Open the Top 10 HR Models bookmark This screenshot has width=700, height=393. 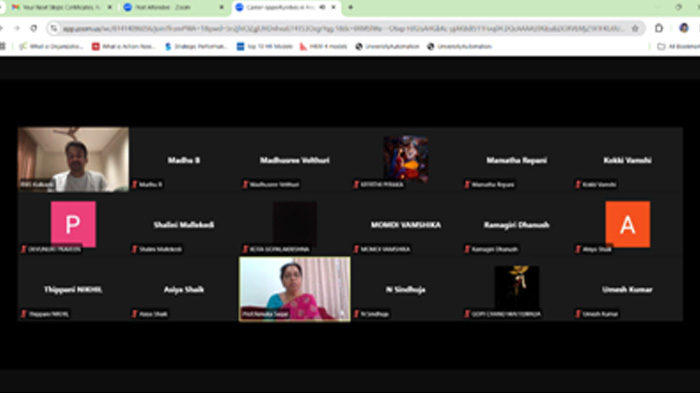pyautogui.click(x=264, y=46)
